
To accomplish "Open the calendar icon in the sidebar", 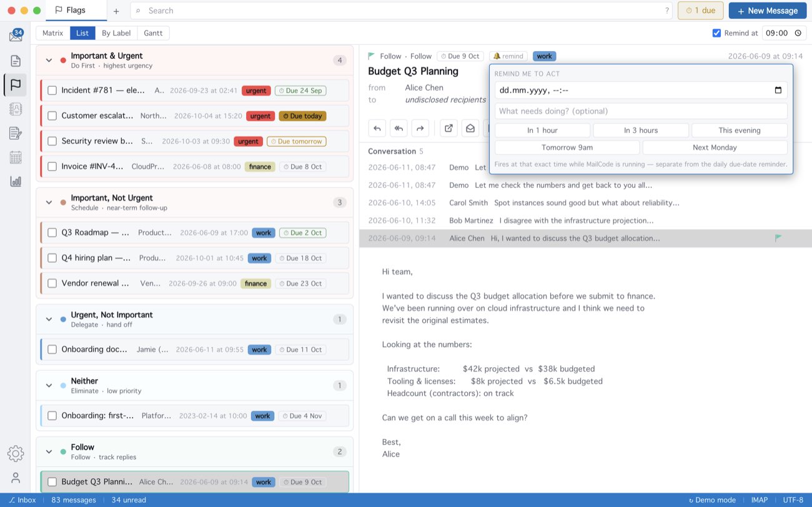I will [16, 157].
